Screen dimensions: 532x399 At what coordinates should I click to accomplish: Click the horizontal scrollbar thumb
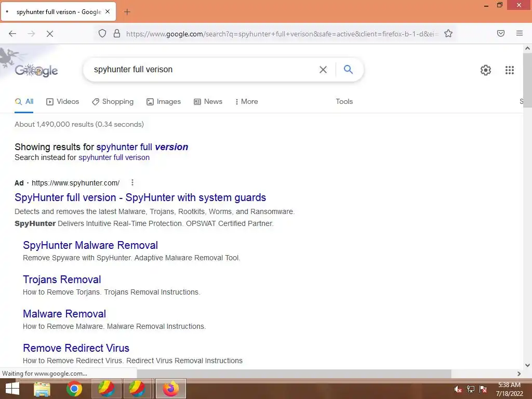point(294,374)
